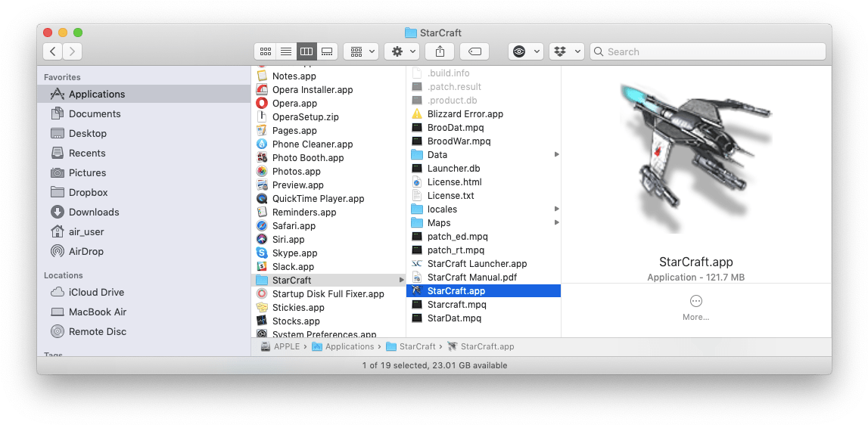Select StarDat.mpq file
The width and height of the screenshot is (868, 425).
(x=484, y=318)
